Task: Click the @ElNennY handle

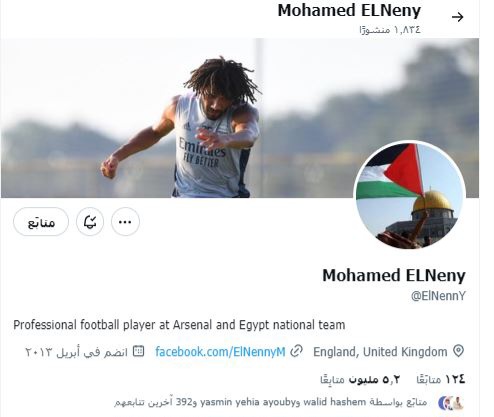Action: [438, 296]
